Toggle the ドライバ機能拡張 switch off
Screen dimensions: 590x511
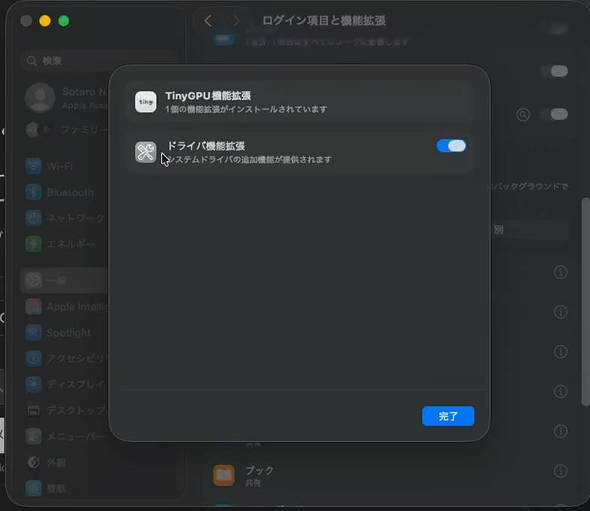click(451, 146)
